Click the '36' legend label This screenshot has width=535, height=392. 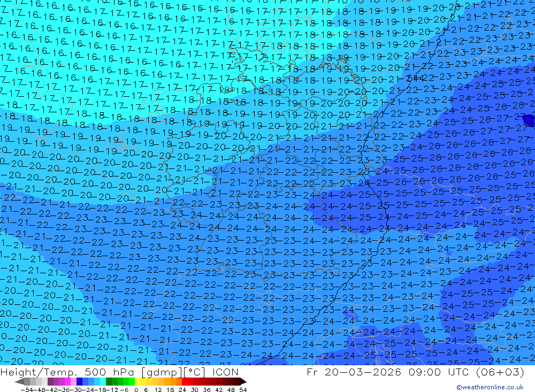pyautogui.click(x=207, y=390)
